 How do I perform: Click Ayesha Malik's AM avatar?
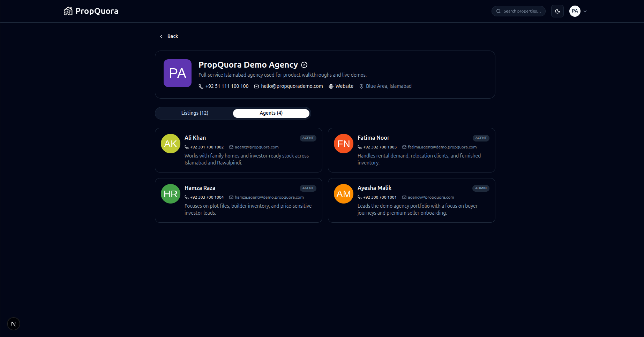click(344, 194)
